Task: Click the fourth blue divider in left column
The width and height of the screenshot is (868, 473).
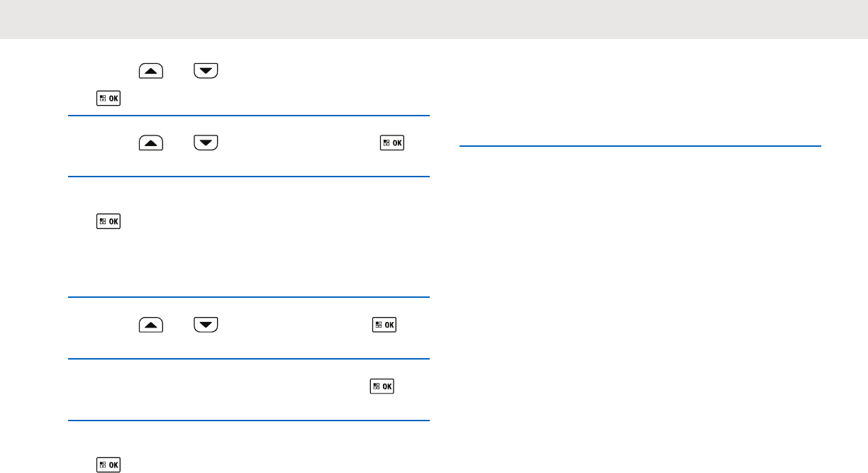Action: (x=249, y=360)
